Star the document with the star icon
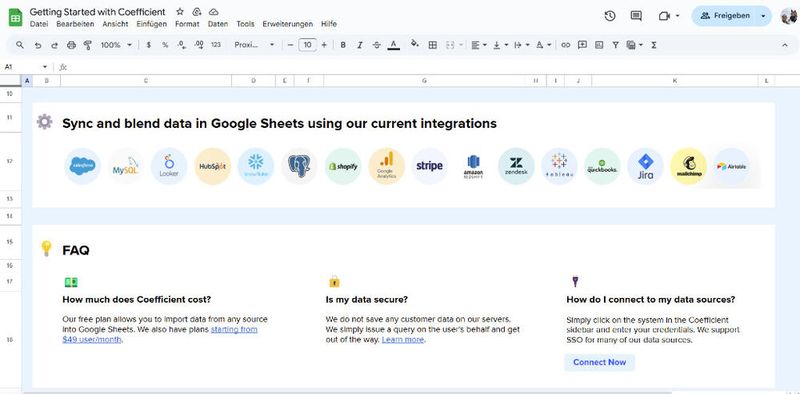This screenshot has width=800, height=394. [180, 12]
